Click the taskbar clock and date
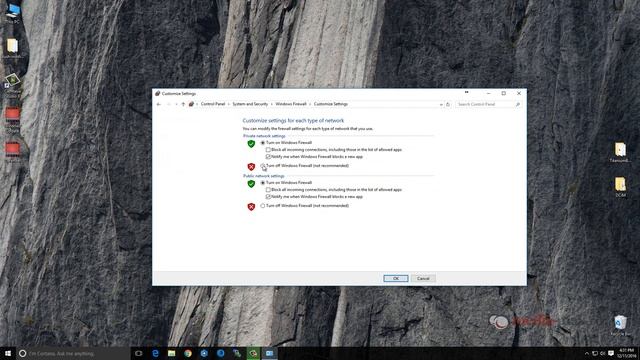Image resolution: width=640 pixels, height=360 pixels. [x=627, y=353]
